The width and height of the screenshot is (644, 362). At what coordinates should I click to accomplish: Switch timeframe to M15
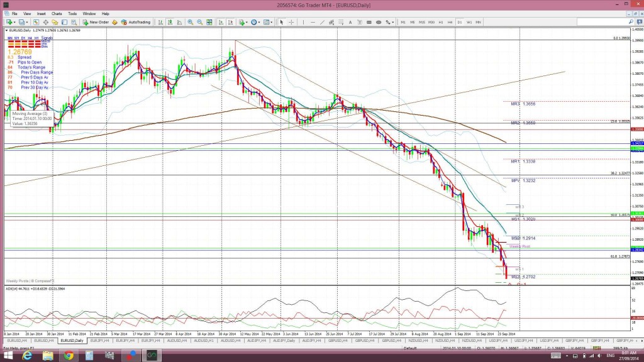(x=422, y=22)
